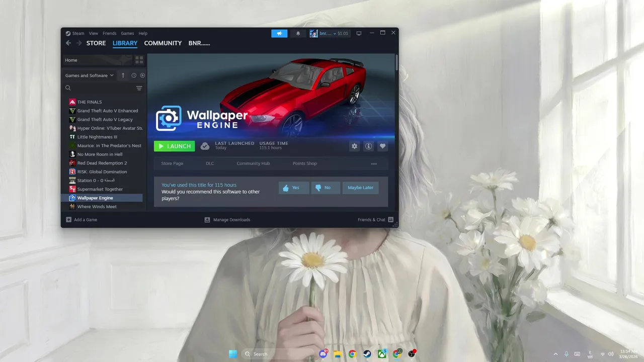Open the BNR profile tab
The height and width of the screenshot is (362, 644).
click(x=199, y=43)
